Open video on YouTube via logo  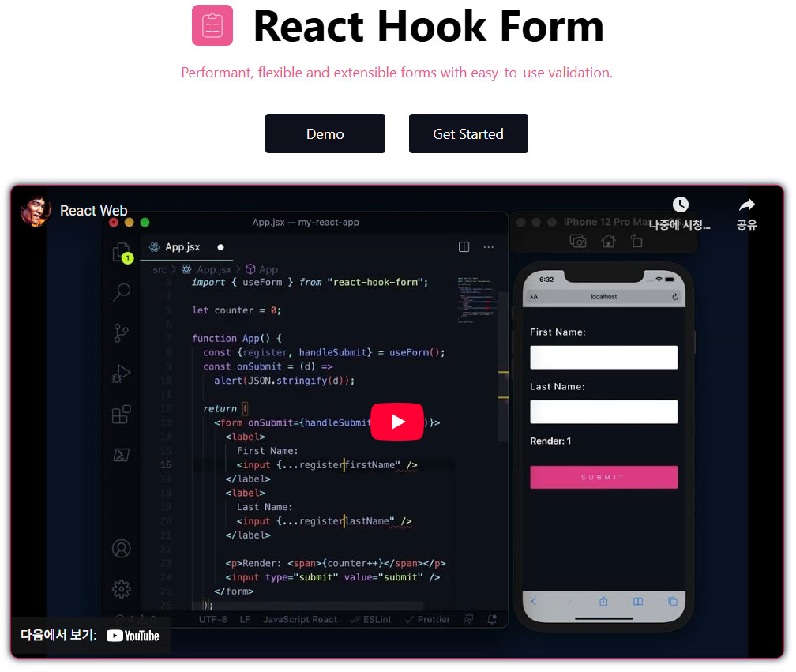tap(133, 636)
